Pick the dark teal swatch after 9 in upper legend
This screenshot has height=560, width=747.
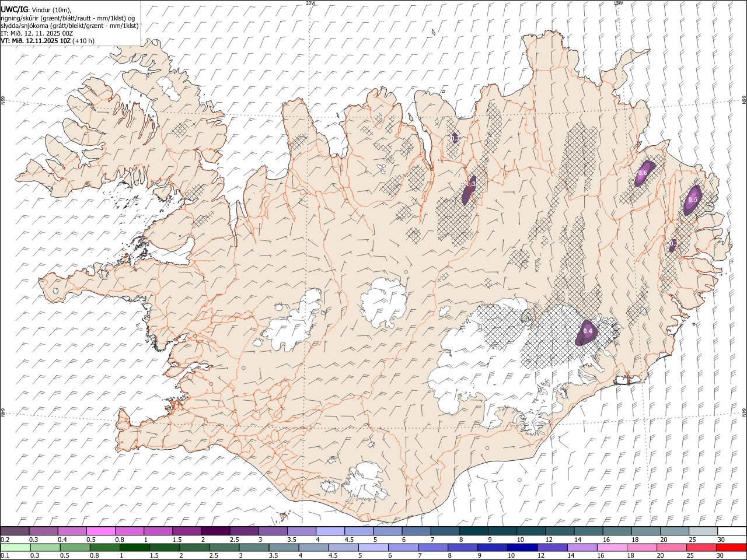coord(502,531)
